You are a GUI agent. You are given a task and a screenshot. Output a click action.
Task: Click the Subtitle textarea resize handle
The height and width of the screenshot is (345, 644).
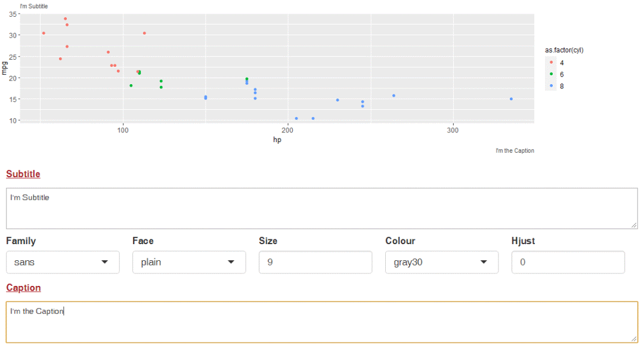tap(634, 226)
